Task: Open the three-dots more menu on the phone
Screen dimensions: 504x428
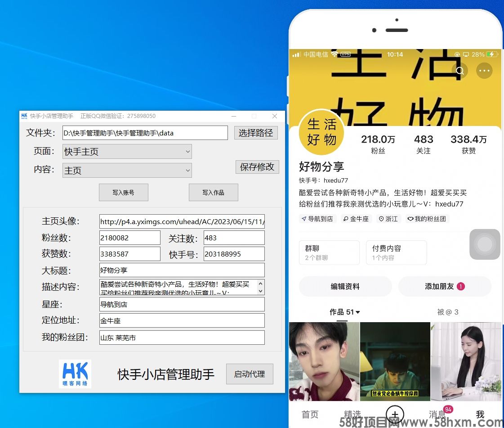Action: point(484,71)
